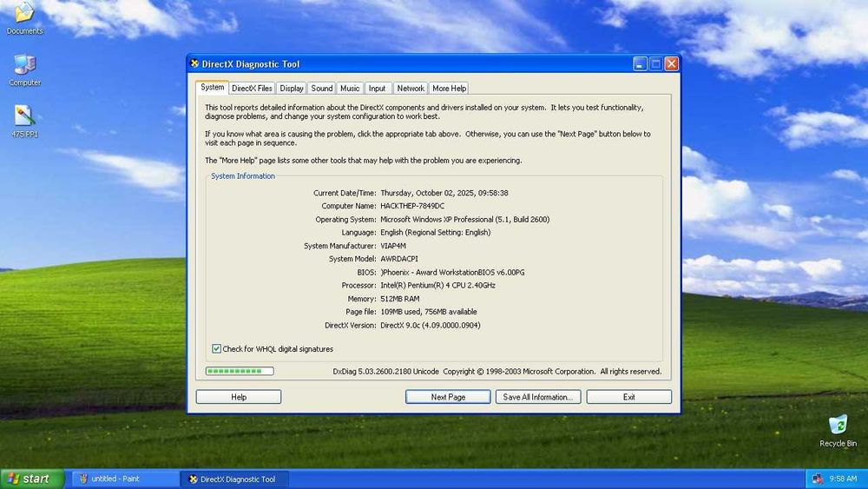The width and height of the screenshot is (868, 489).
Task: Click the DirectX icon in the title bar
Action: coord(194,63)
